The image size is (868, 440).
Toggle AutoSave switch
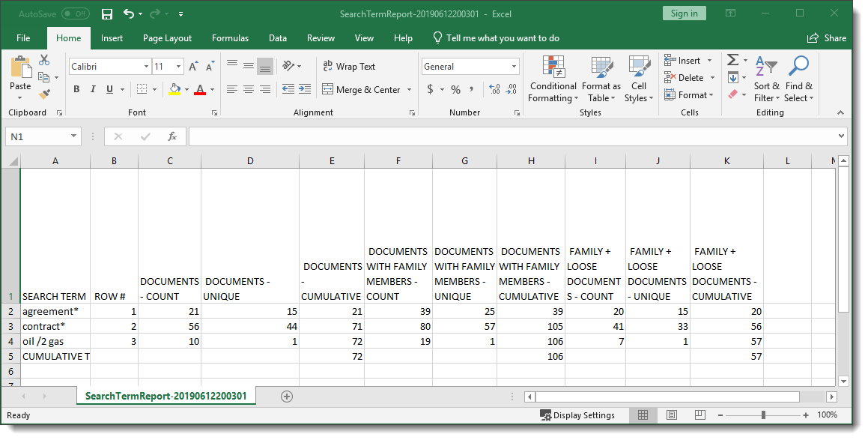click(x=76, y=13)
